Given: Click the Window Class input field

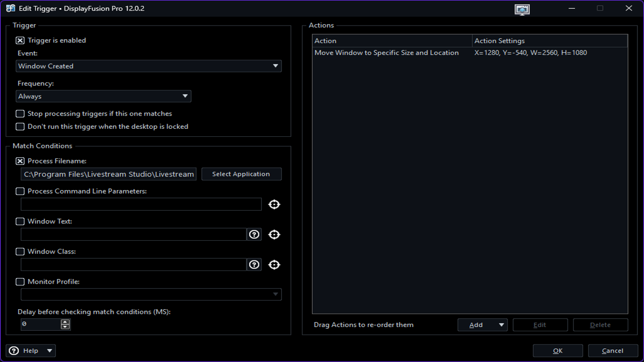Looking at the screenshot, I should click(133, 264).
